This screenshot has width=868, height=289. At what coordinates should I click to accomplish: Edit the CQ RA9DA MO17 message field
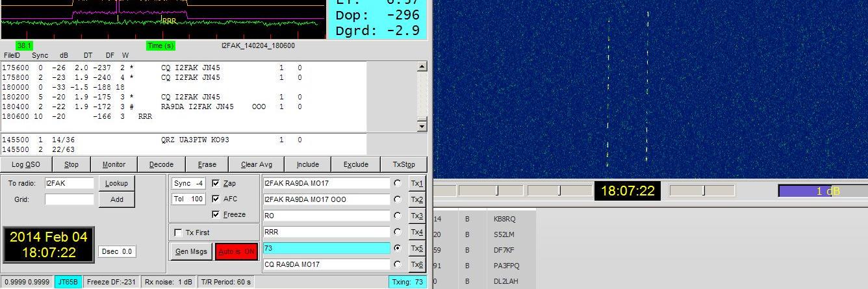[327, 264]
